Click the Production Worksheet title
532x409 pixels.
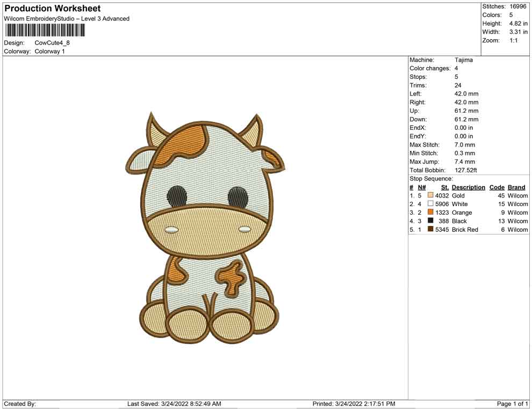(x=53, y=9)
